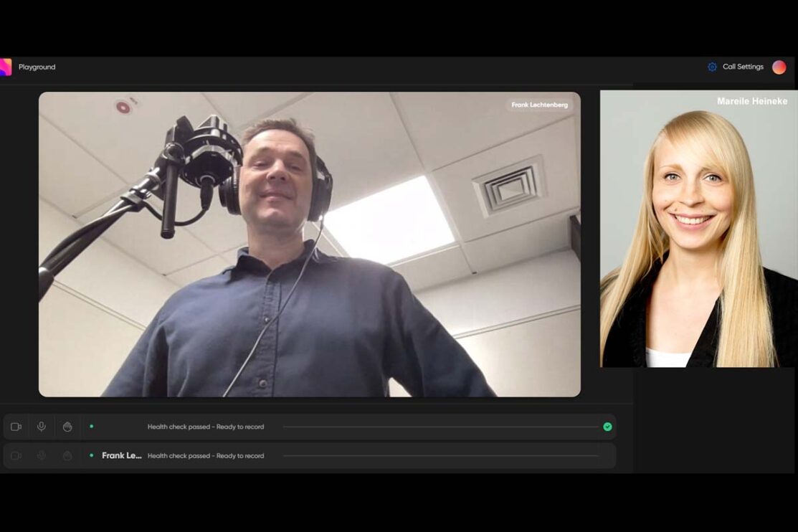The width and height of the screenshot is (798, 532).
Task: Toggle the camera in the first participant row
Action: [x=16, y=427]
